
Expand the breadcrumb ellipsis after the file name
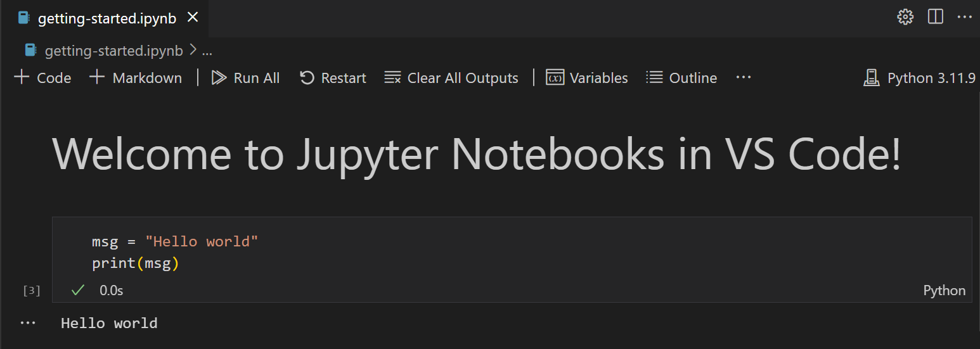coord(207,51)
